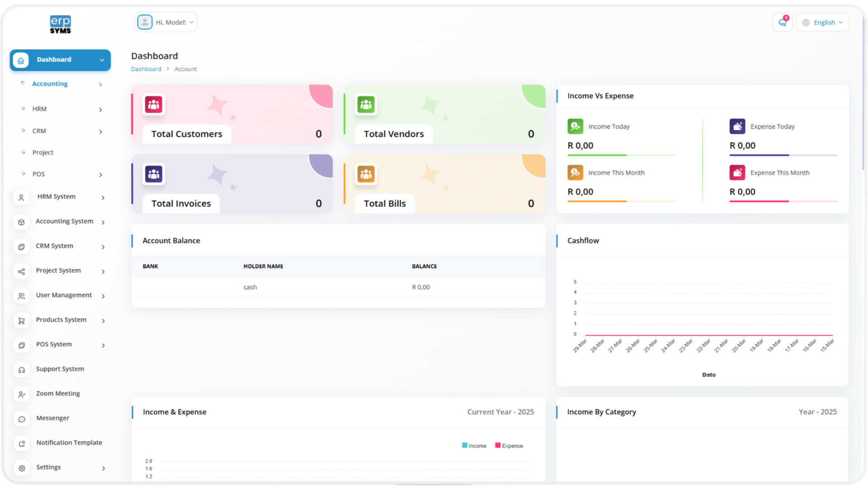The image size is (868, 488).
Task: Click the Total Invoices purple icon
Action: pyautogui.click(x=154, y=174)
